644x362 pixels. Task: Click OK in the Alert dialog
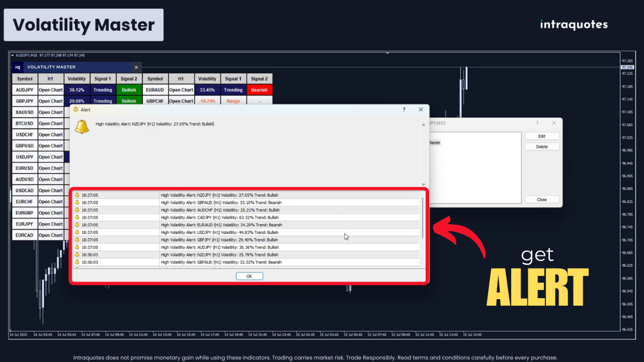coord(249,276)
